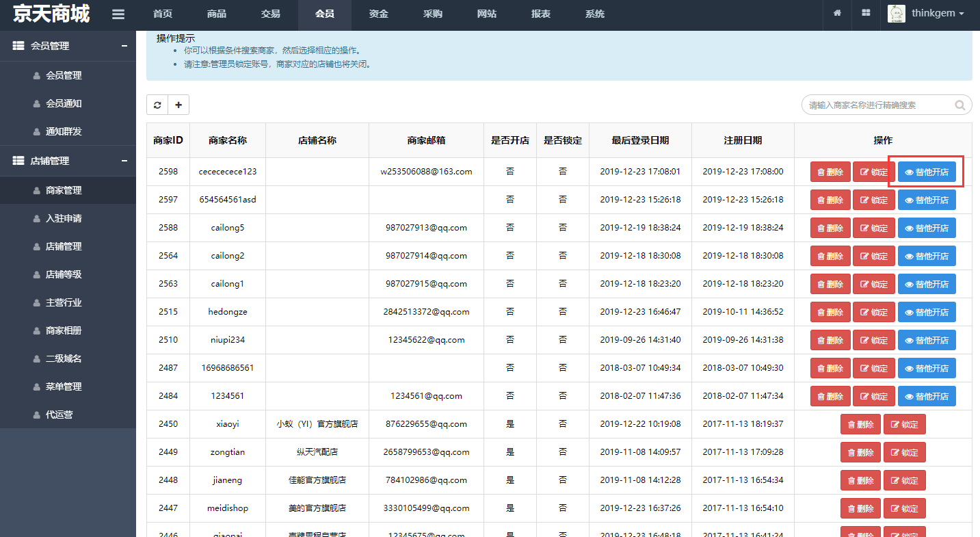Click the 最后登录日期 column header

[640, 140]
